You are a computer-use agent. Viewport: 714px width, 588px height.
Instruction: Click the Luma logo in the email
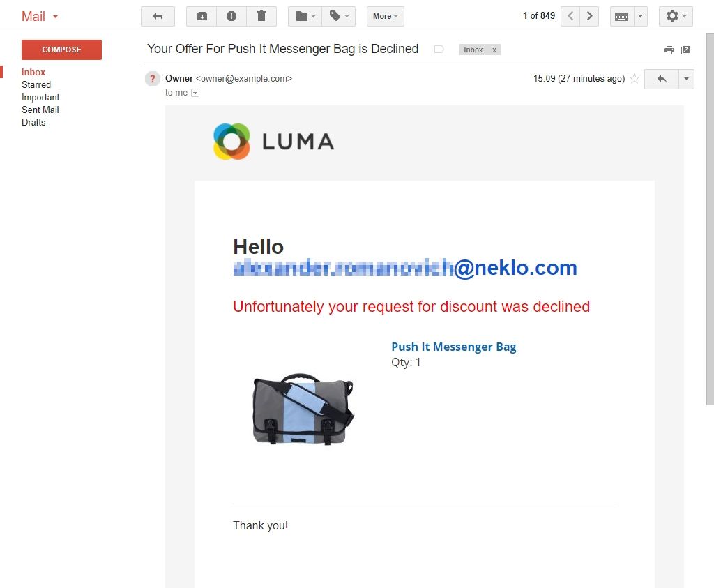coord(273,141)
